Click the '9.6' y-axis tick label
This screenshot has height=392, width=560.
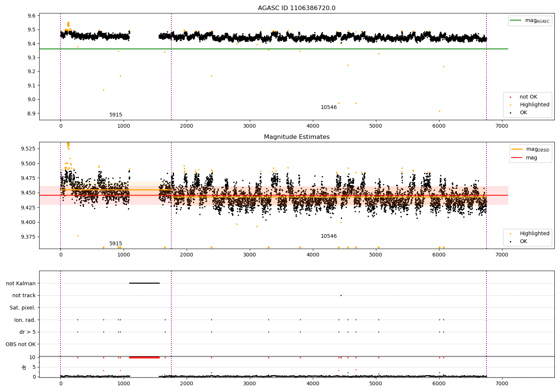pos(32,16)
